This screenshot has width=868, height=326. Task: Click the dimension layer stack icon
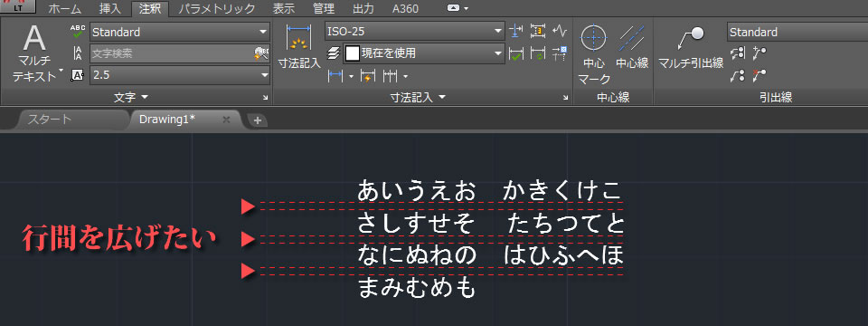pos(333,53)
